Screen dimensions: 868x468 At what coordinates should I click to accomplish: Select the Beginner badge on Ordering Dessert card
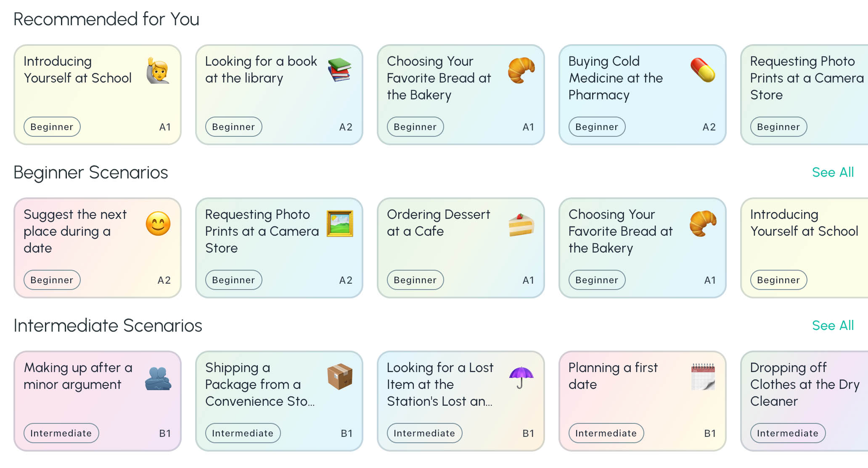point(415,280)
